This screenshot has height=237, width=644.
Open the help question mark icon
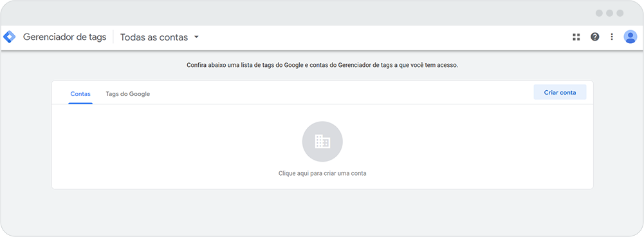pos(594,37)
